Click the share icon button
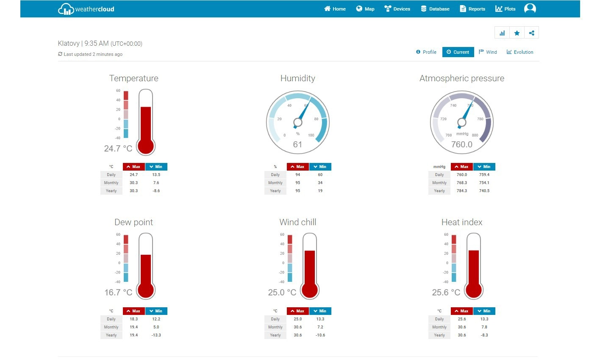 point(531,33)
